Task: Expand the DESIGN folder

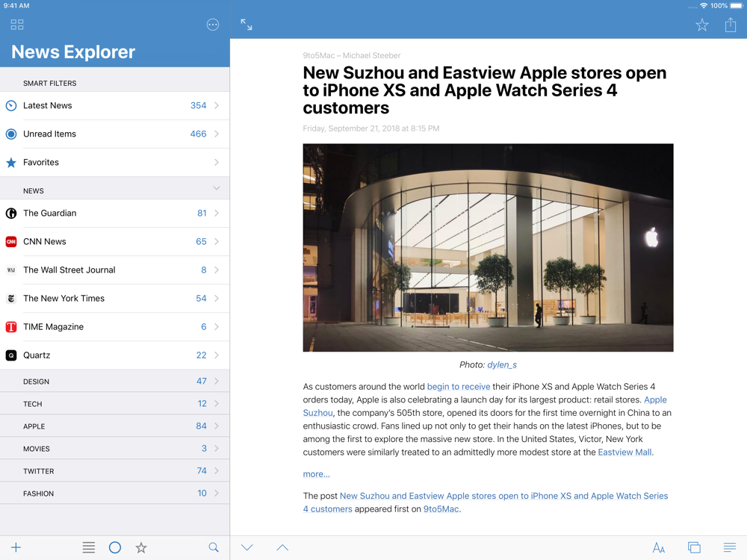Action: pos(115,381)
